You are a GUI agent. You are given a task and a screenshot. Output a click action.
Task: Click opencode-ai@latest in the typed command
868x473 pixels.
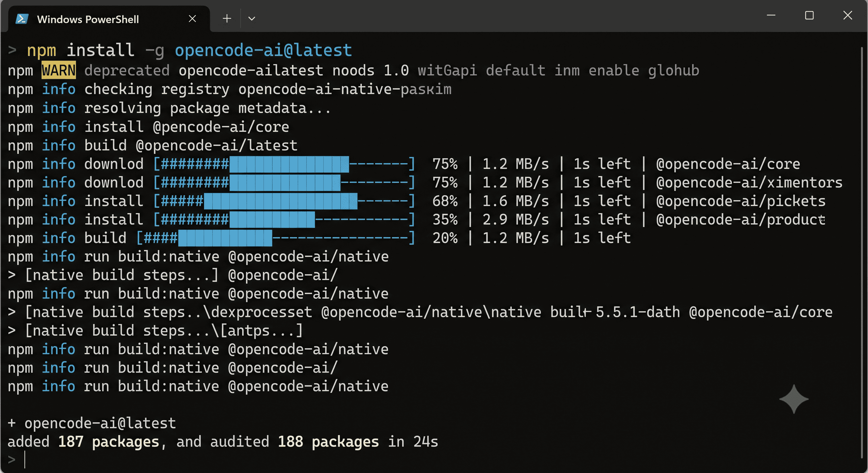263,51
